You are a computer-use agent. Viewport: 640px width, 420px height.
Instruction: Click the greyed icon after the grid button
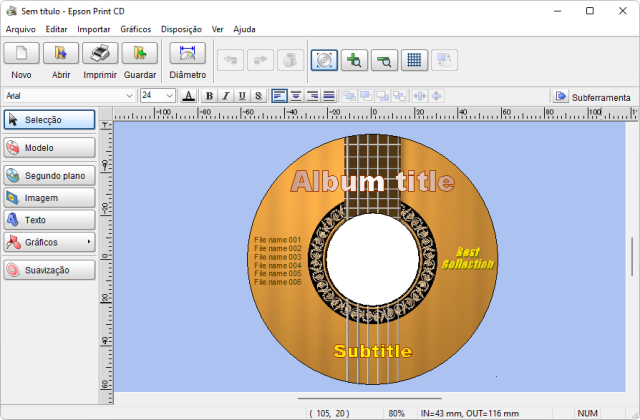point(444,60)
